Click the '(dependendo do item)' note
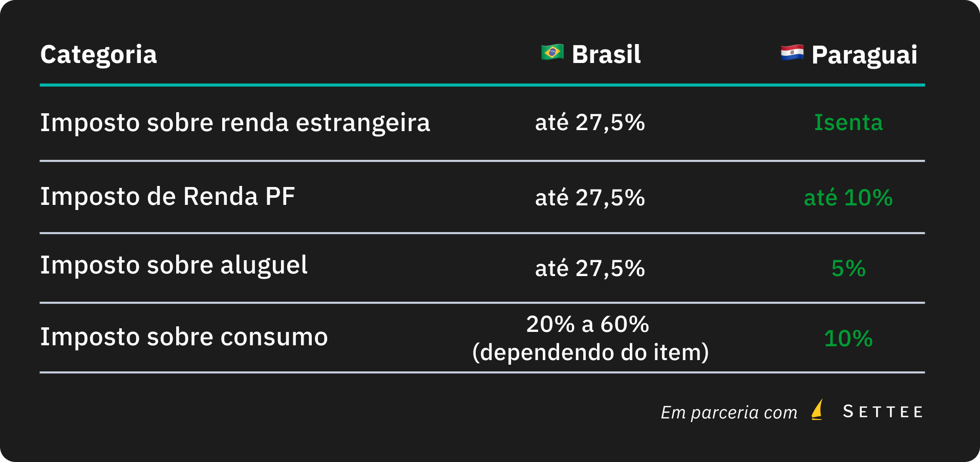 click(590, 352)
